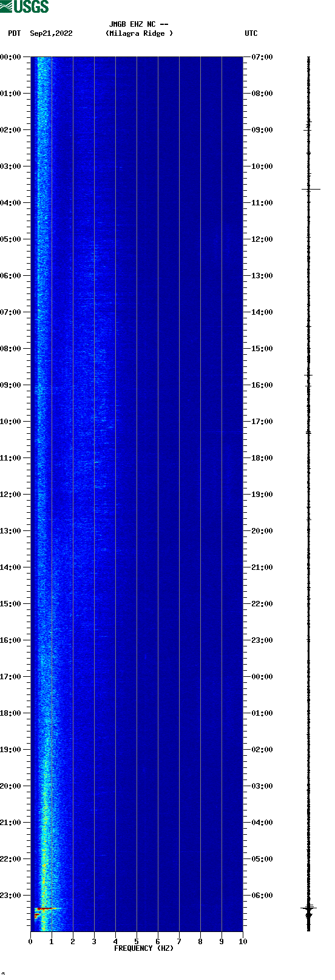
Task: Click the 20:00 PDT time label
Action: [x=10, y=786]
